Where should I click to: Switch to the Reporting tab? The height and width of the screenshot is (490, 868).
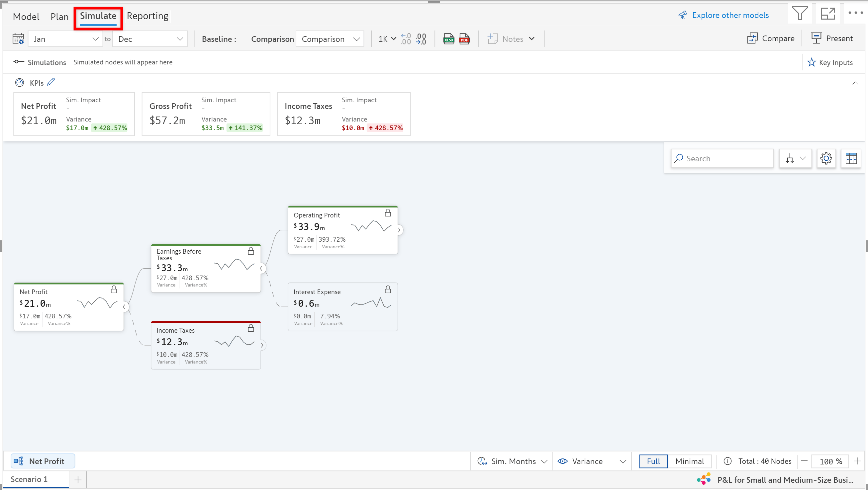pos(147,16)
